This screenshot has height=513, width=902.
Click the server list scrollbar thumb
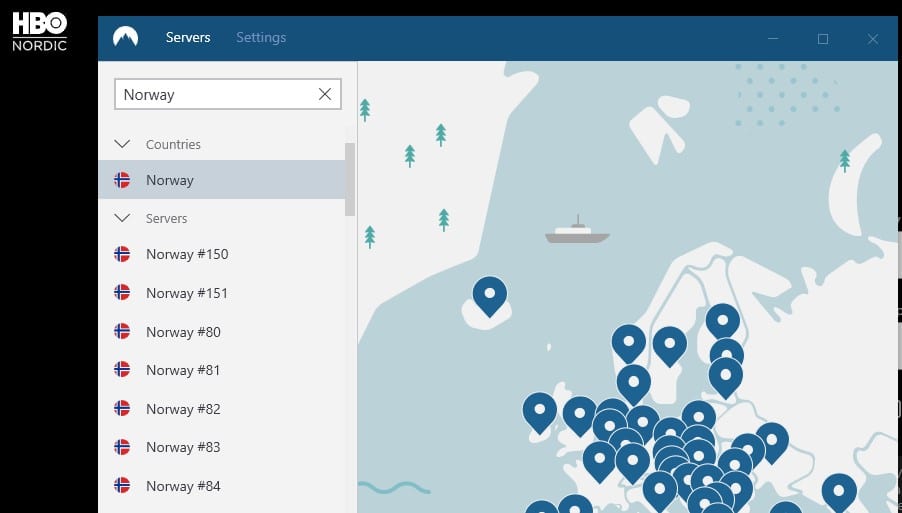350,179
